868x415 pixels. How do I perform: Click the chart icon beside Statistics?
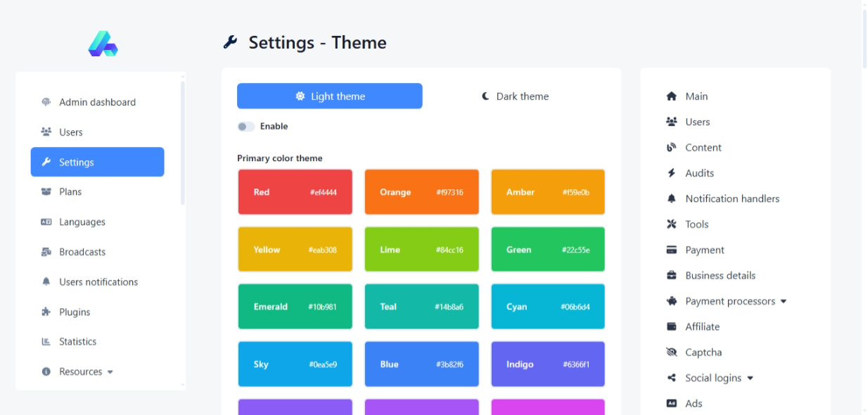click(46, 342)
